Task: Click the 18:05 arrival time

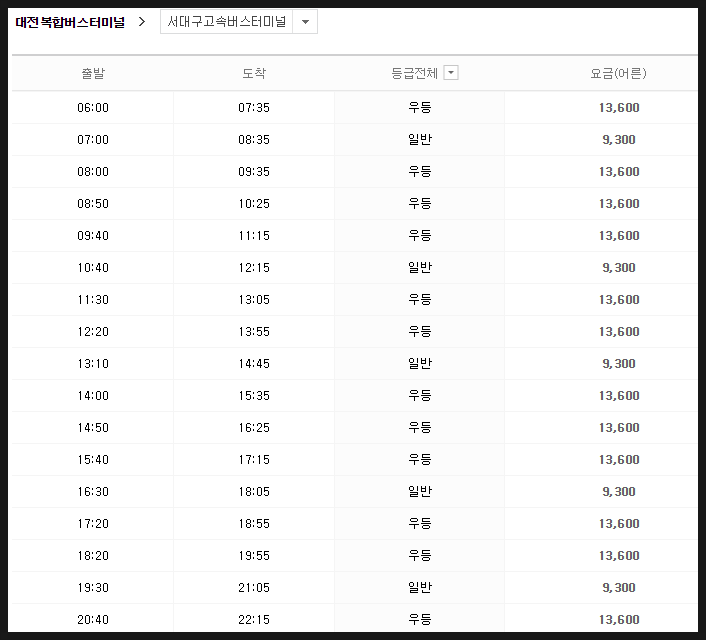Action: click(x=254, y=491)
